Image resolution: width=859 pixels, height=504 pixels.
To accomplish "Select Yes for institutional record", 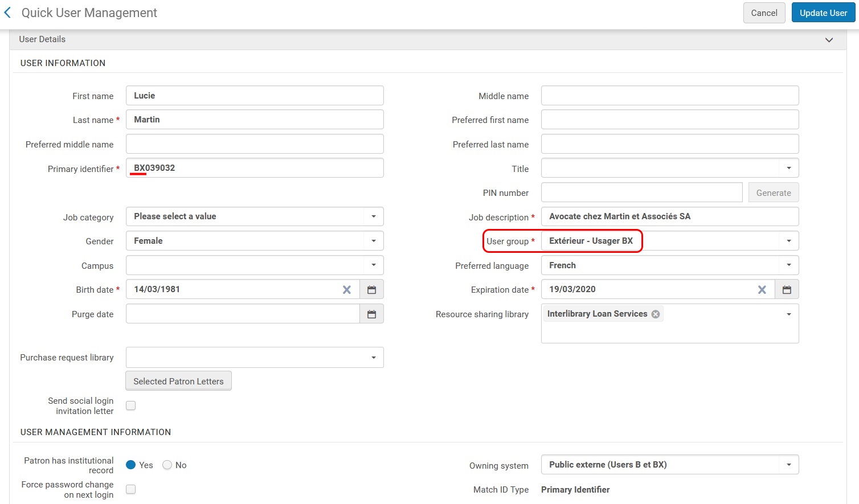I will (131, 465).
